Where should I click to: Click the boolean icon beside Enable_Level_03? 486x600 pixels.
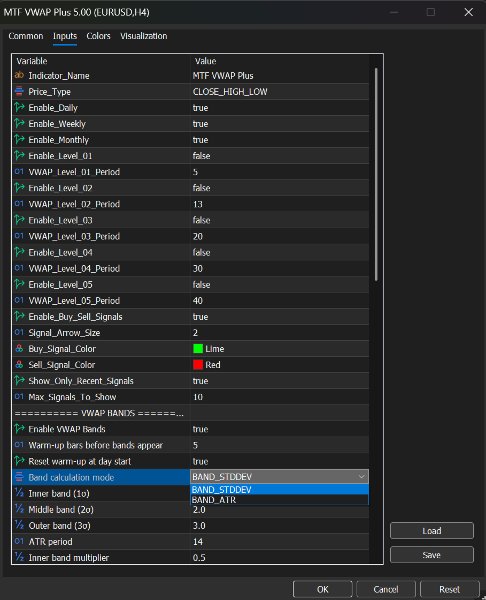(x=19, y=220)
